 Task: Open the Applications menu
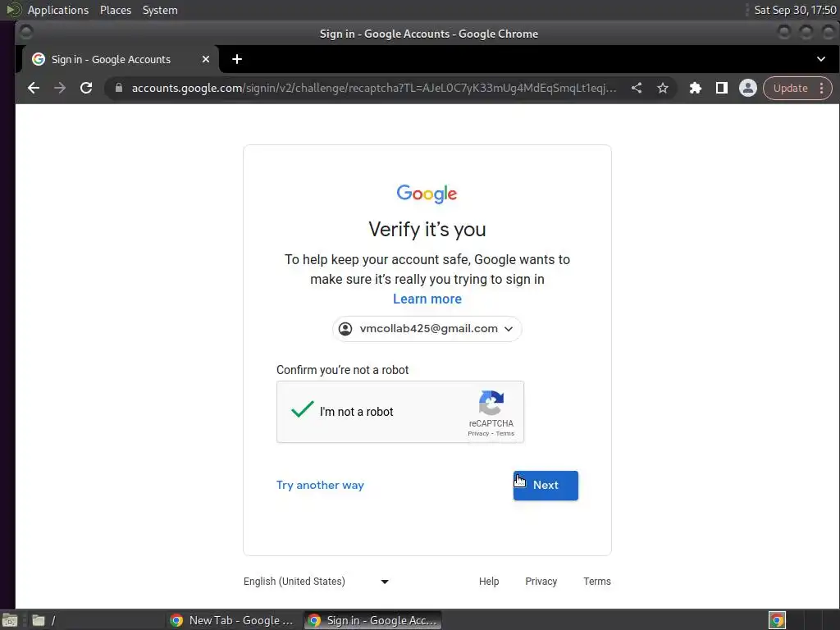pos(58,10)
